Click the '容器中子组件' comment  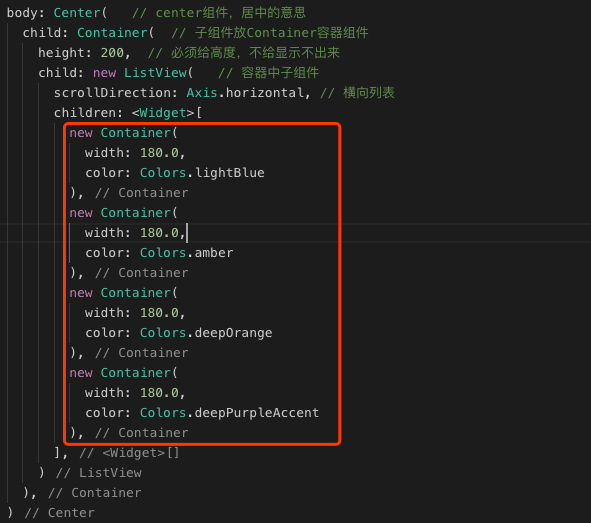click(x=269, y=73)
